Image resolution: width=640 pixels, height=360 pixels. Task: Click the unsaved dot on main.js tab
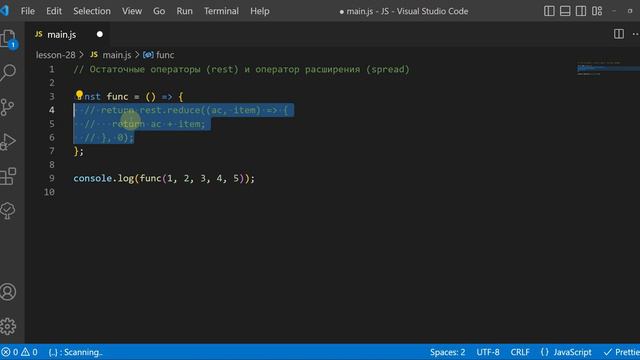click(100, 34)
